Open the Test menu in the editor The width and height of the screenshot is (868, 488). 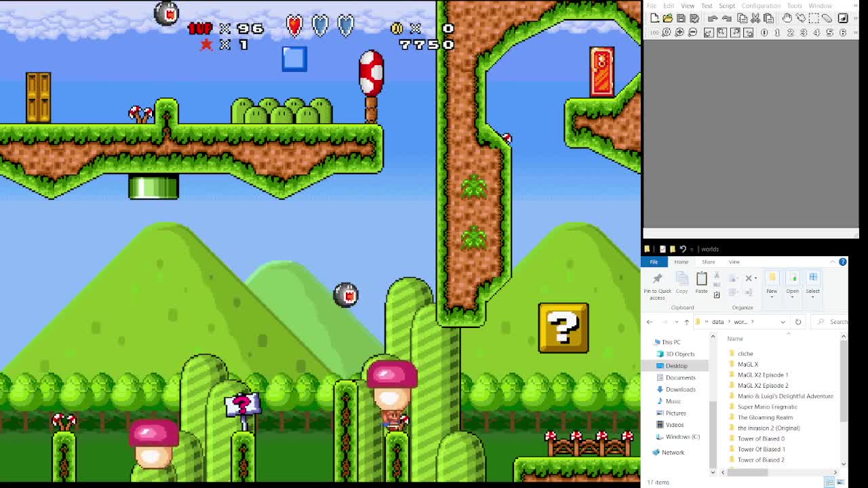click(707, 6)
